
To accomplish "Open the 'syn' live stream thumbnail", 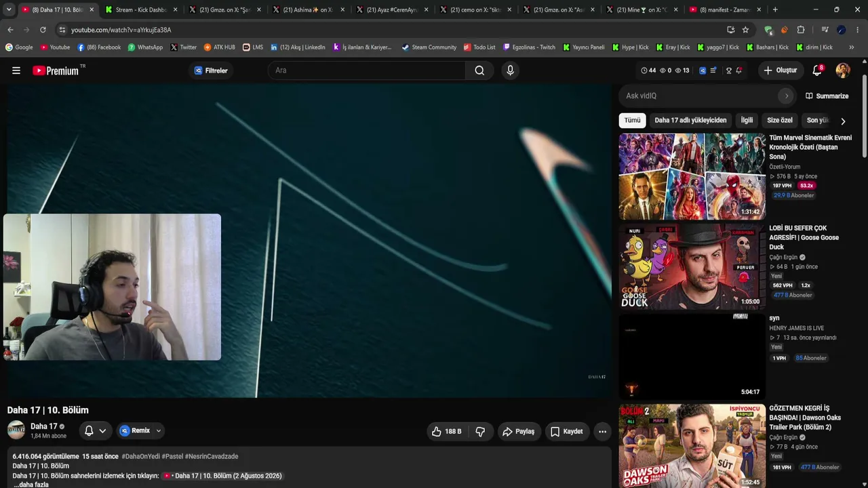I will coord(692,357).
